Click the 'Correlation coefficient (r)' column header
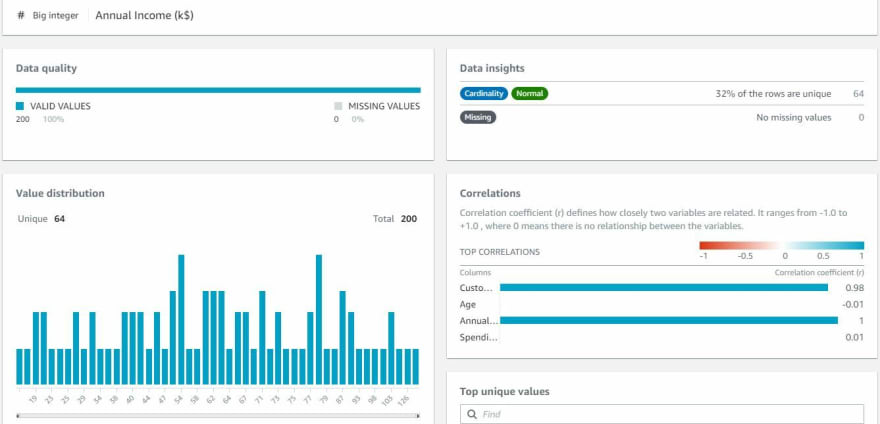This screenshot has height=424, width=880. (x=819, y=272)
